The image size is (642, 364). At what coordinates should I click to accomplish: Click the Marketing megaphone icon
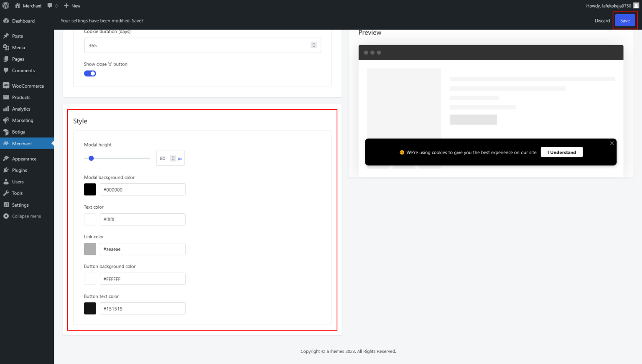(x=6, y=120)
